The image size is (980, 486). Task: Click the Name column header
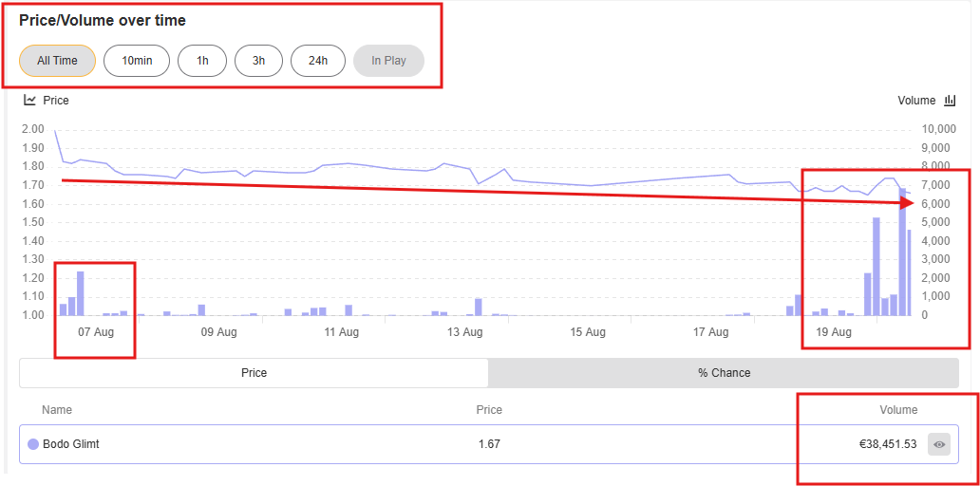(57, 410)
